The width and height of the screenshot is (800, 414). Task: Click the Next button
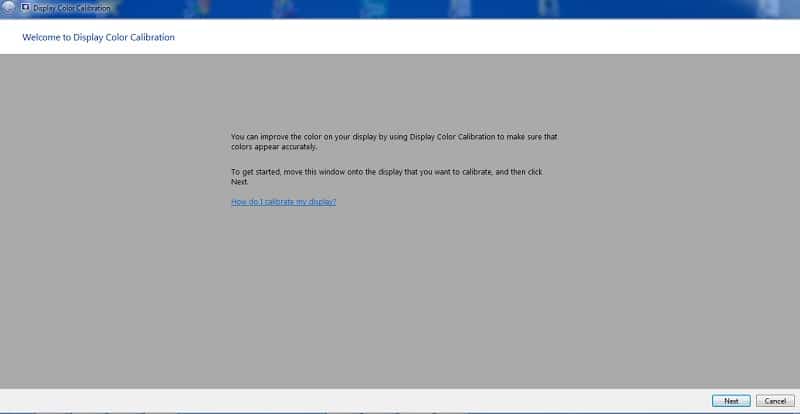point(731,401)
